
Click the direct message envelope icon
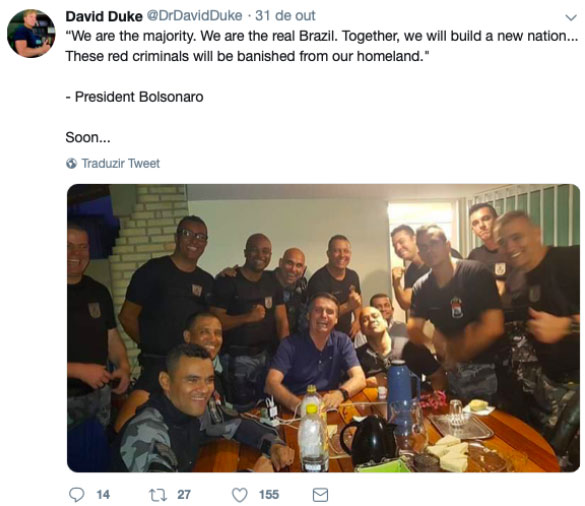[x=320, y=495]
